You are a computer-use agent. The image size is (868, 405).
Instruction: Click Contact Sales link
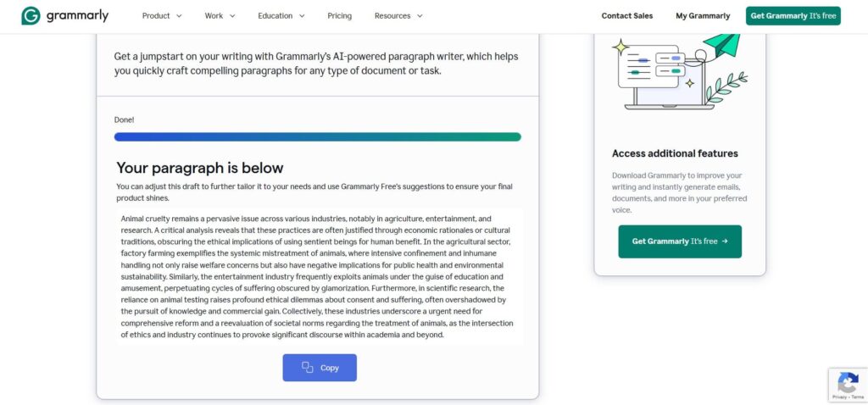(x=627, y=16)
